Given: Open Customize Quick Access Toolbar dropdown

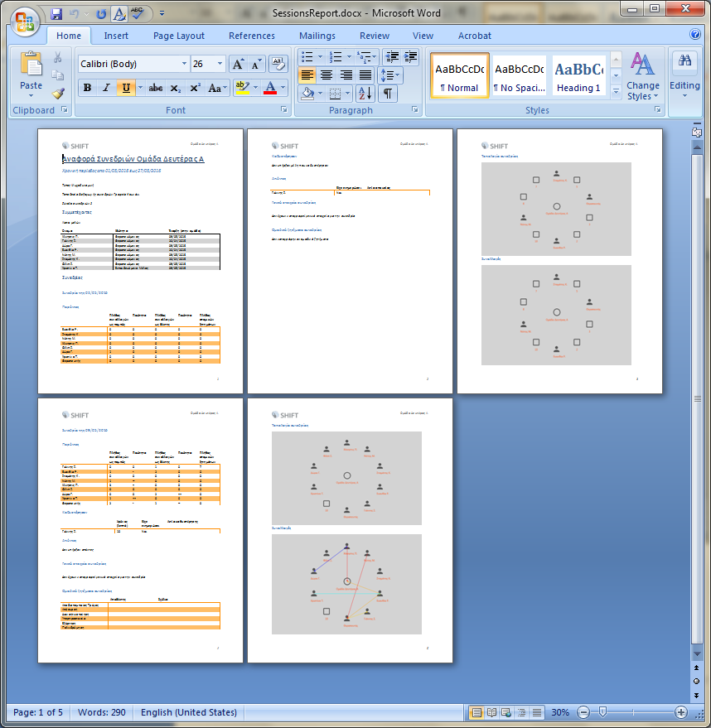Looking at the screenshot, I should point(162,13).
